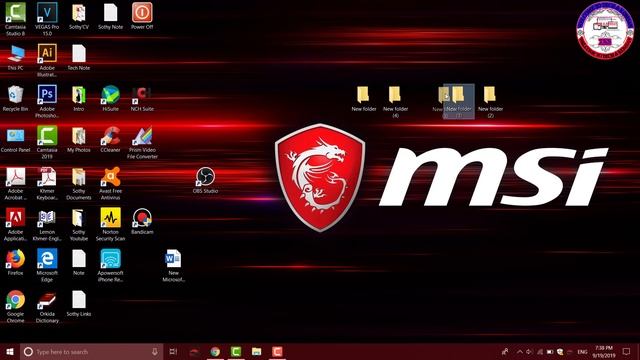Select the Norton Security Scan icon
The height and width of the screenshot is (360, 640).
pos(110,218)
